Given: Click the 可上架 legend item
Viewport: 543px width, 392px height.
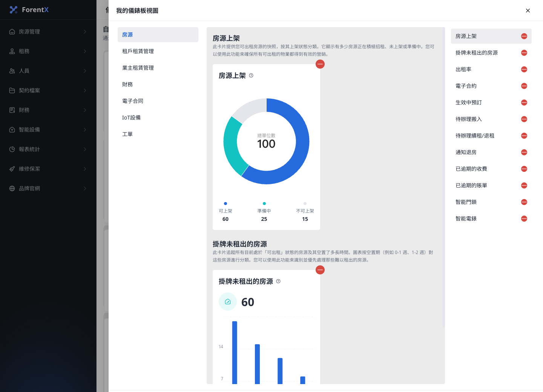Looking at the screenshot, I should (225, 212).
